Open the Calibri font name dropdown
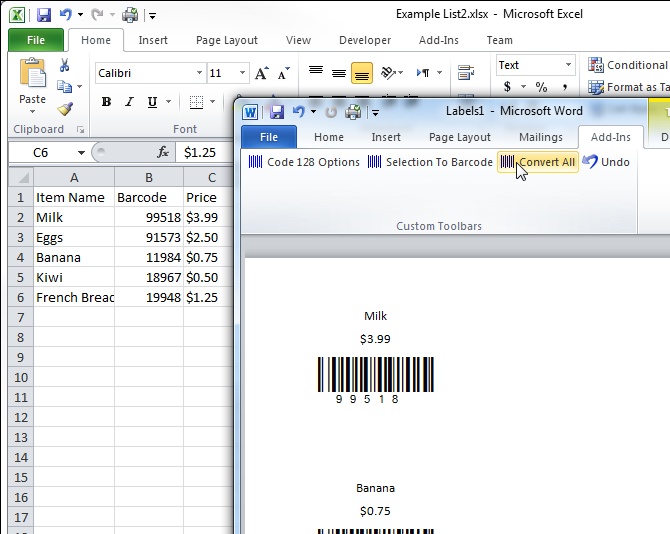The image size is (670, 534). [199, 73]
